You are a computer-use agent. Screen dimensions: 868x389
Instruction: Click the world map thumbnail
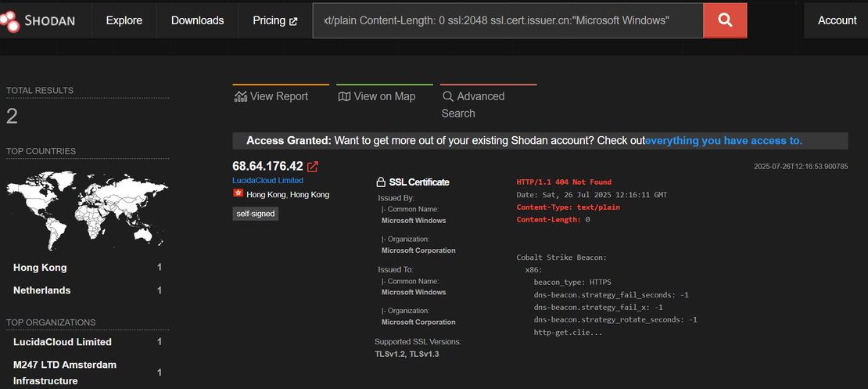(x=87, y=206)
